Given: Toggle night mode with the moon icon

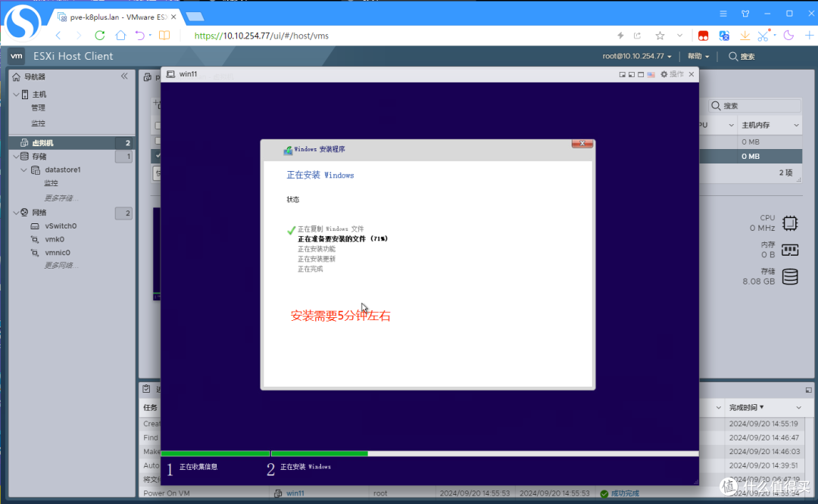Looking at the screenshot, I should 788,36.
